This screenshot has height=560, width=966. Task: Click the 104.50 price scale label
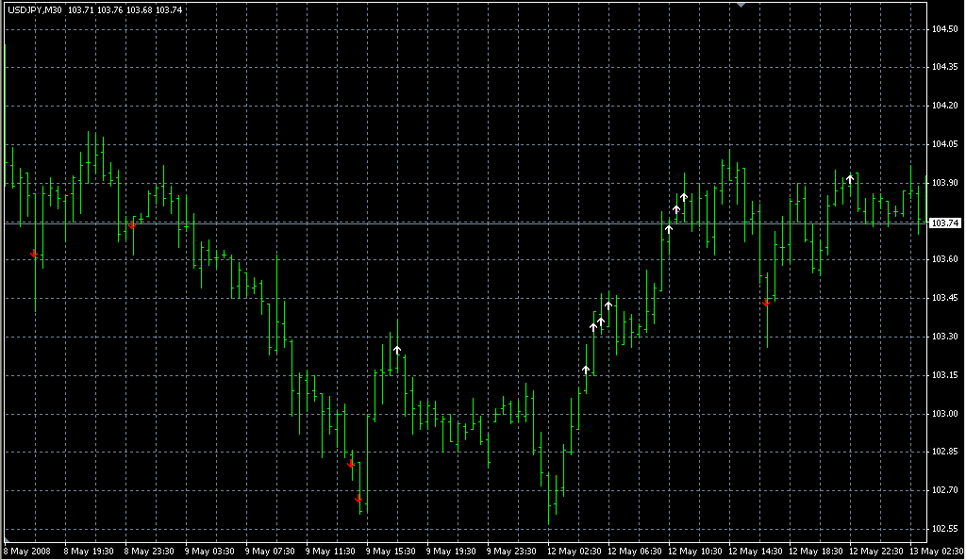pyautogui.click(x=944, y=29)
